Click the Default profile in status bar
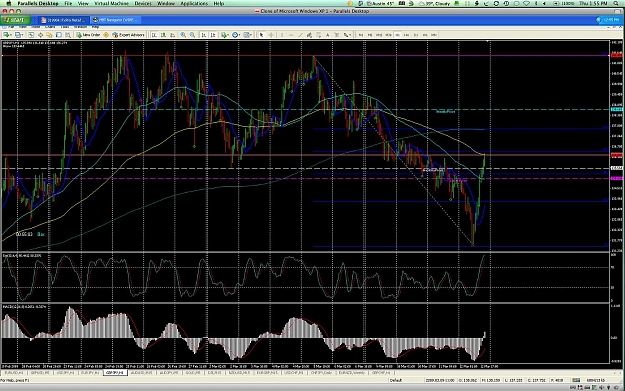Image resolution: width=625 pixels, height=391 pixels. pos(396,380)
